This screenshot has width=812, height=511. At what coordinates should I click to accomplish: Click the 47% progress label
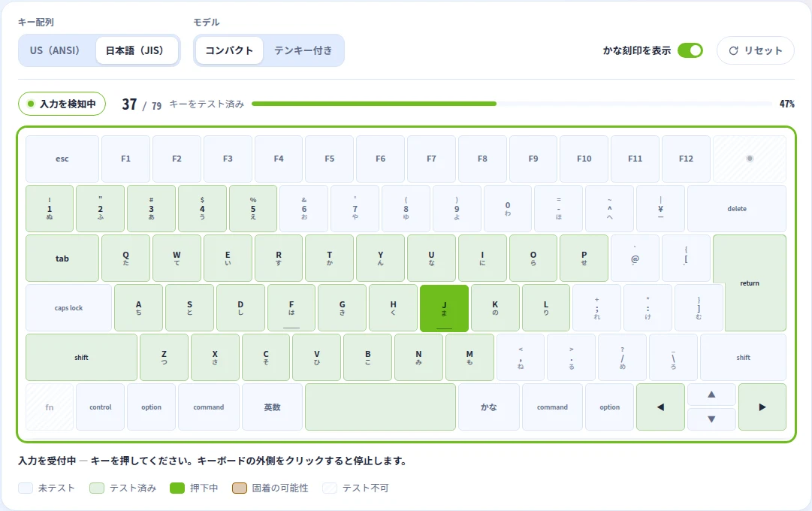(786, 104)
